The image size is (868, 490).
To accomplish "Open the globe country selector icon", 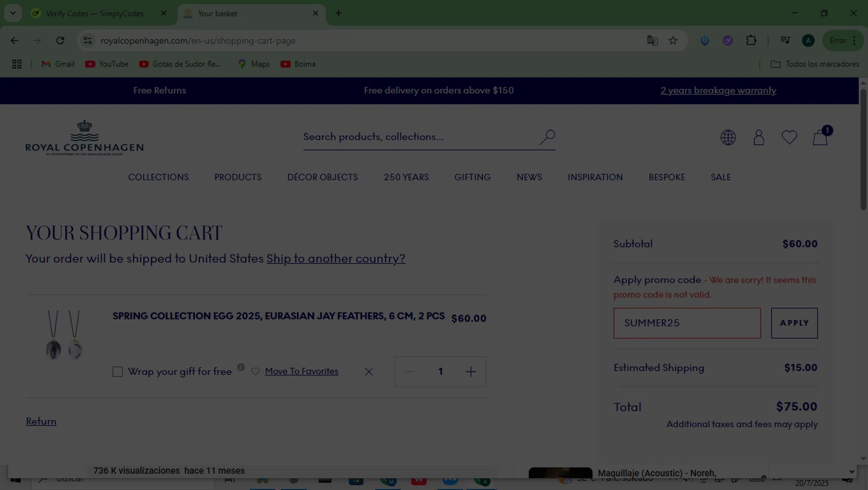I will 728,137.
